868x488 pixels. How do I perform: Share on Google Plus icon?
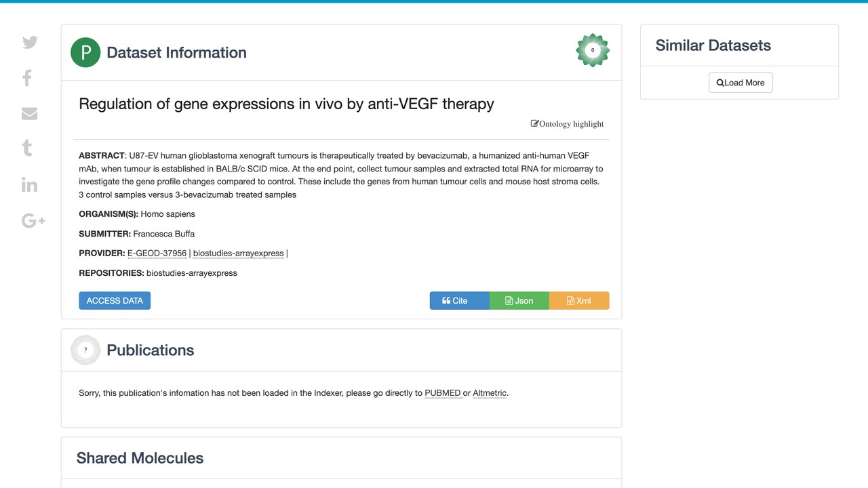(33, 220)
